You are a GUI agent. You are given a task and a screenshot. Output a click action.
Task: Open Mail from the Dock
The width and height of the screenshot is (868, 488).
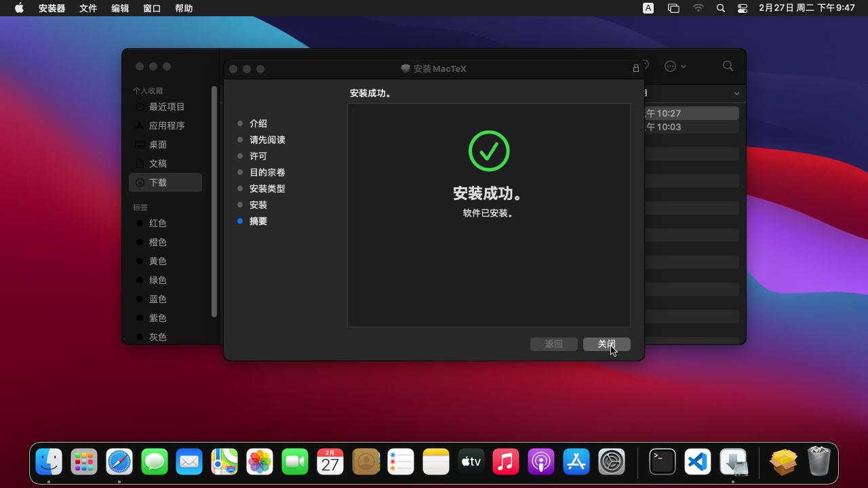coord(189,462)
